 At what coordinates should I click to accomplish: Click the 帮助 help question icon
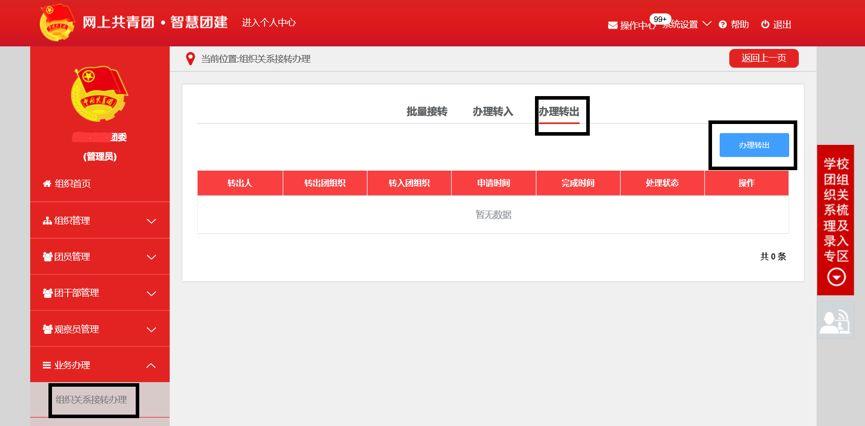click(x=723, y=25)
